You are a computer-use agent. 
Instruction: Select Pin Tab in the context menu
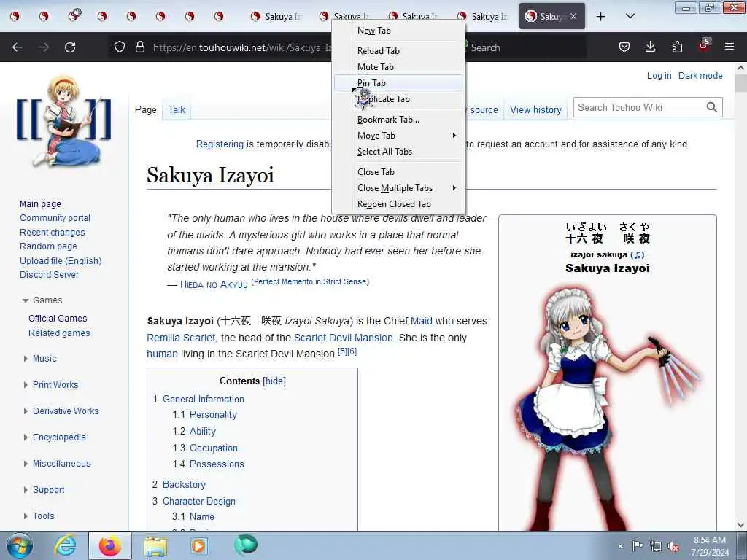[x=398, y=83]
